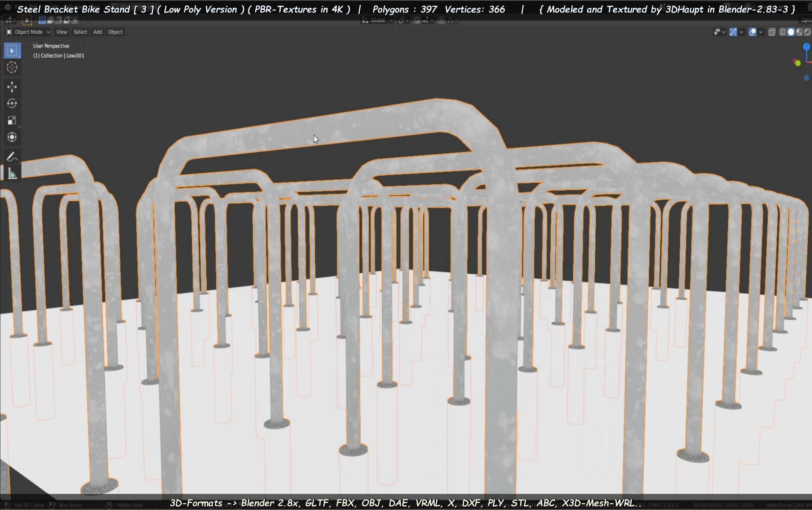Choose the Scale tool
Viewport: 812px width, 510px height.
[12, 120]
